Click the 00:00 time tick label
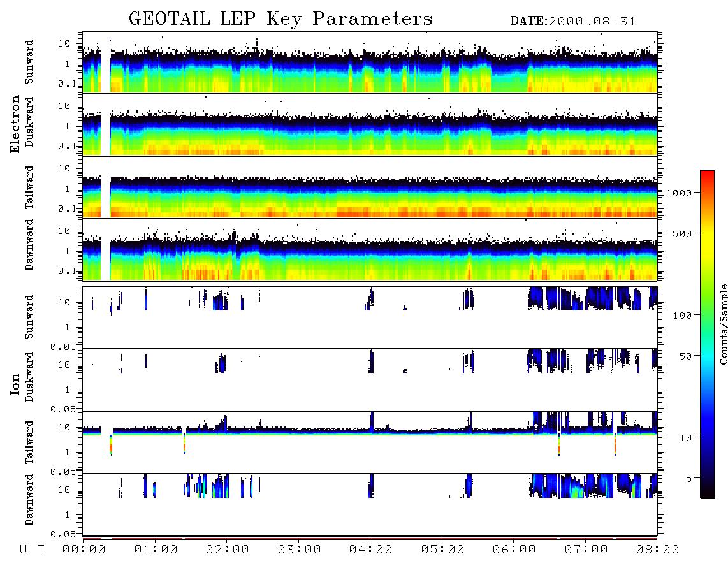The image size is (728, 561). pyautogui.click(x=84, y=550)
